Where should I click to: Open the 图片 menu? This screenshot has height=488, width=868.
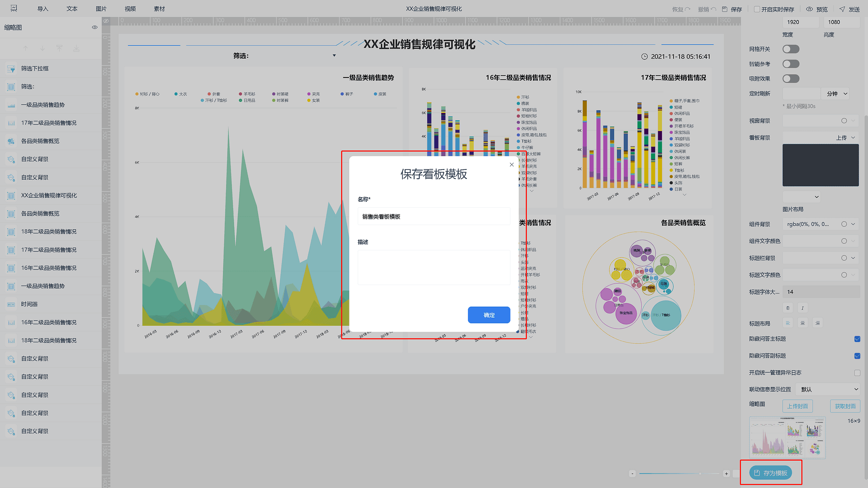tap(101, 9)
